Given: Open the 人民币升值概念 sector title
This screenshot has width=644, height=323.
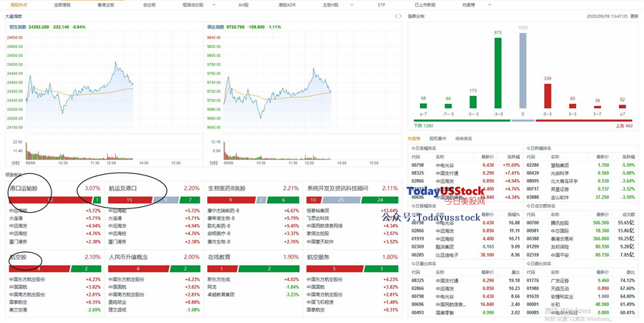Looking at the screenshot, I should [x=128, y=257].
